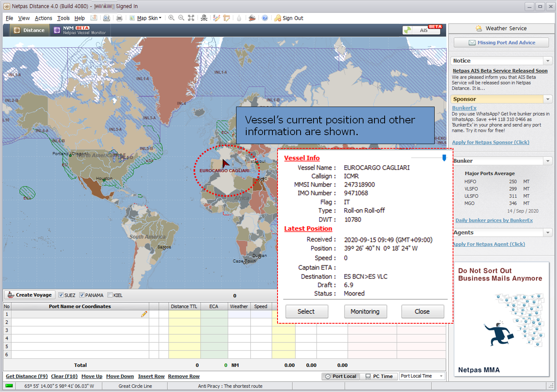557x392 pixels.
Task: Open the Actions menu
Action: (43, 18)
